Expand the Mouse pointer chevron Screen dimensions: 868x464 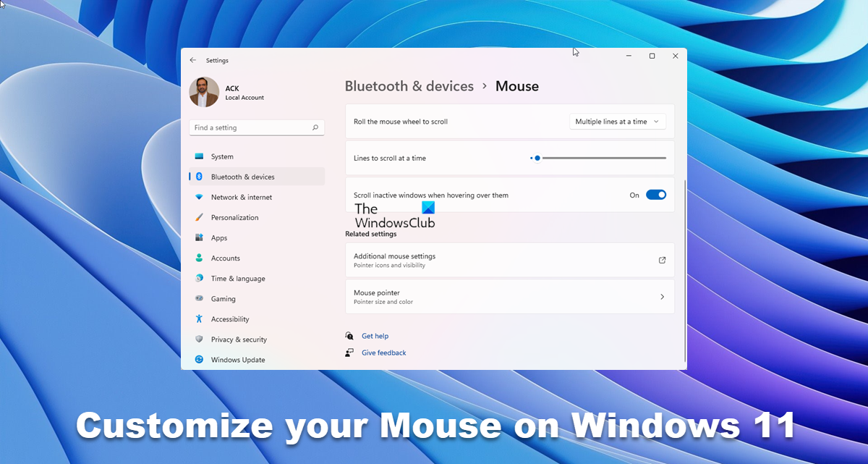point(662,297)
